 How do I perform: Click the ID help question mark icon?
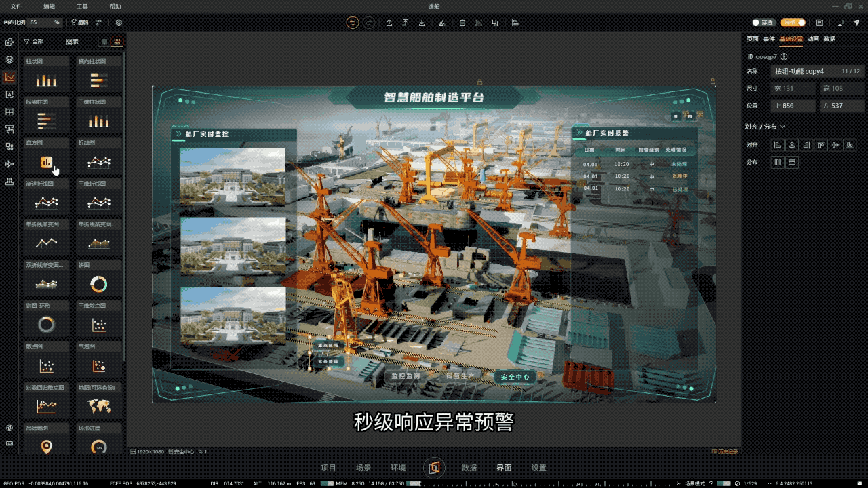784,57
